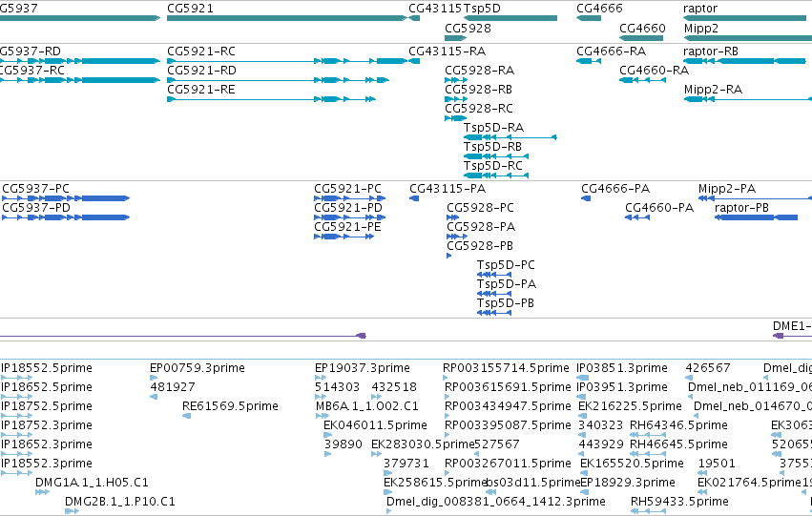Viewport: 812px width, 516px height.
Task: Click the EK046011.5prime EST label
Action: tap(375, 424)
